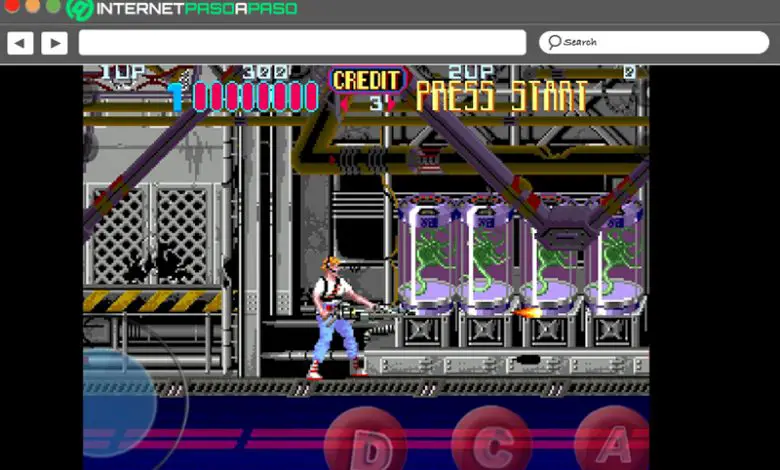Screen dimensions: 780x470
Task: Click the magnifier icon in Search box
Action: pos(554,42)
